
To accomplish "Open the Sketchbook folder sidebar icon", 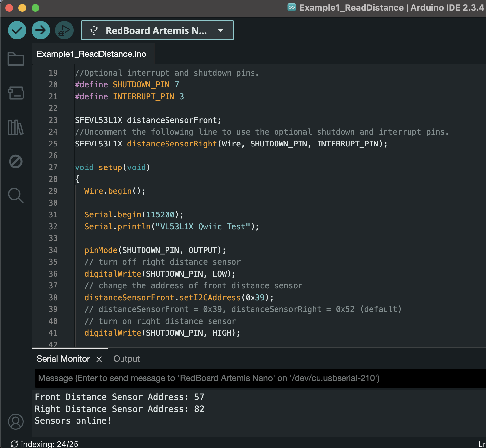I will [x=16, y=59].
